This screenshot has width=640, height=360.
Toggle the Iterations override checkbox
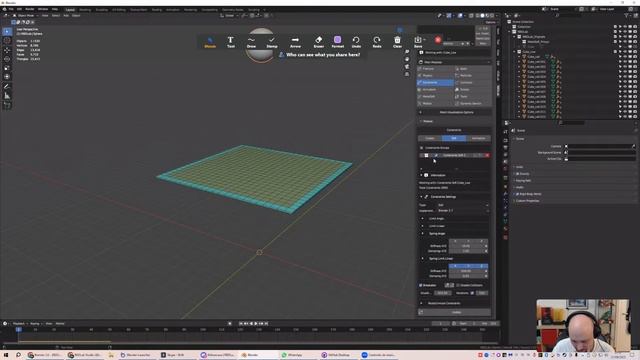tap(472, 293)
